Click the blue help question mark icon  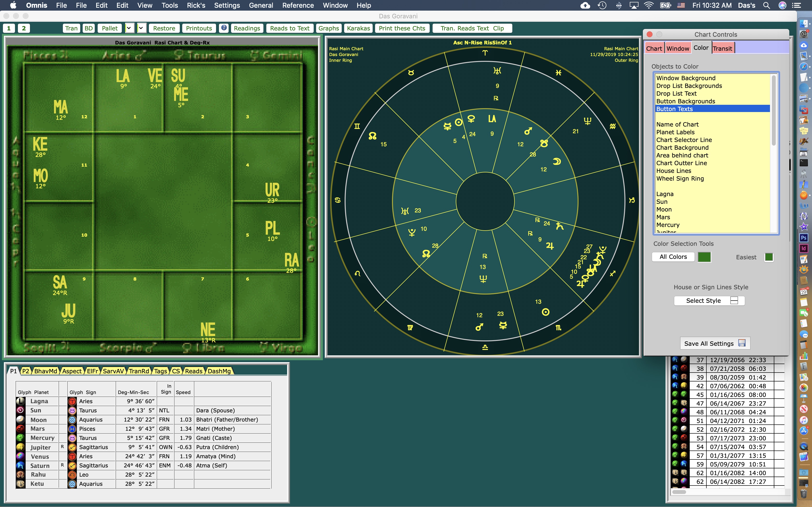click(x=224, y=28)
